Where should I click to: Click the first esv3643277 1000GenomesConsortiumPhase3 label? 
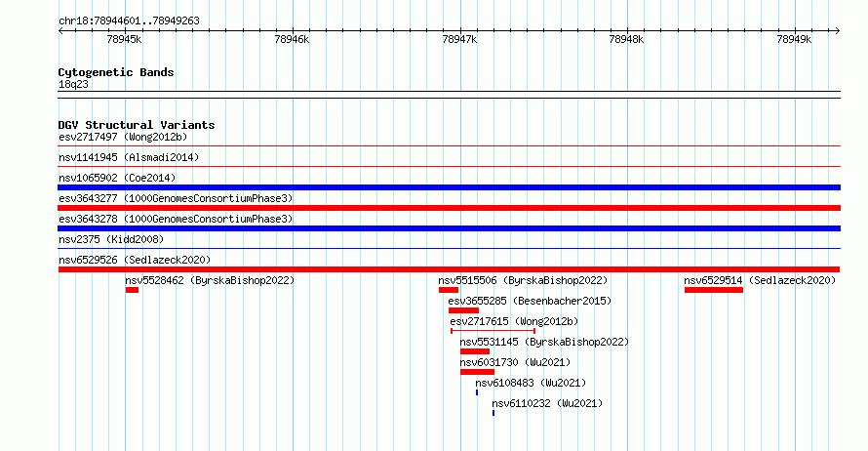click(176, 198)
